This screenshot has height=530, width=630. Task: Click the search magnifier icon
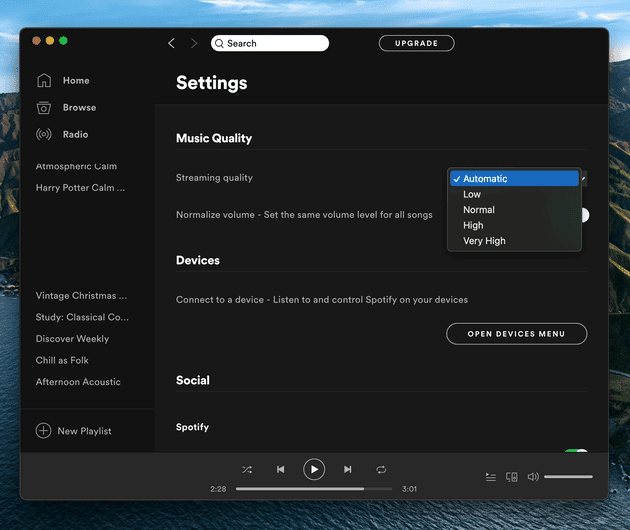pyautogui.click(x=219, y=43)
